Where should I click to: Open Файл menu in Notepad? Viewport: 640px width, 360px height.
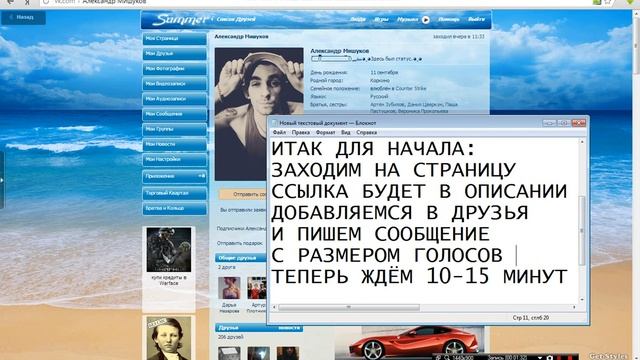pos(279,132)
